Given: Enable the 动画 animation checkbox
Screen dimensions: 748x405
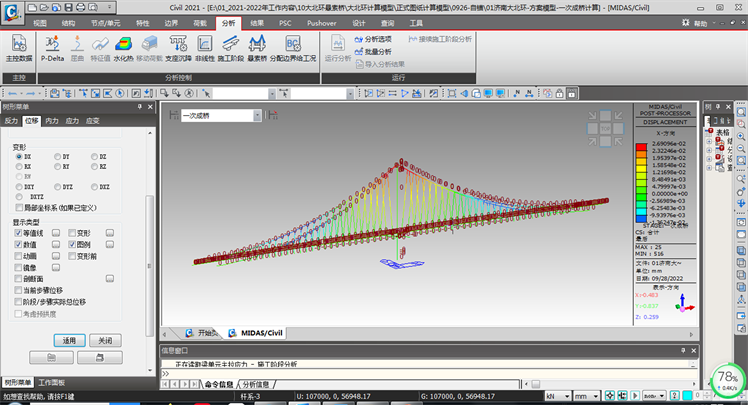Looking at the screenshot, I should [x=19, y=256].
